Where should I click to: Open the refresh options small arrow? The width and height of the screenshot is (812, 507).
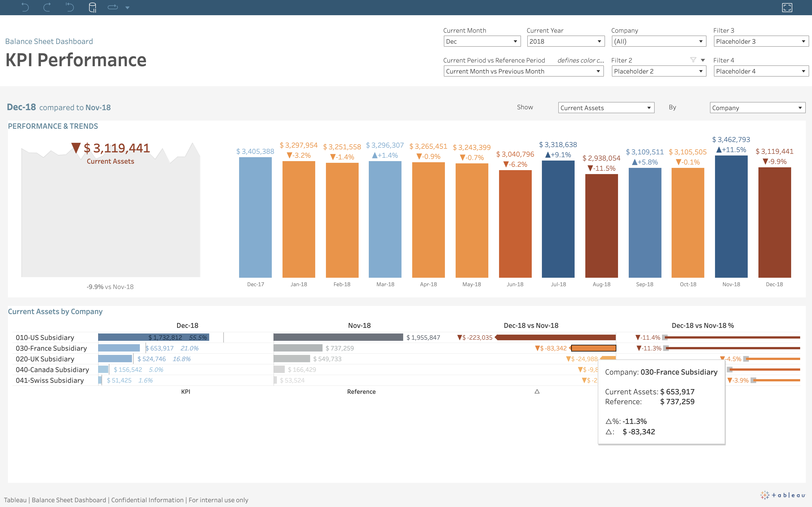pyautogui.click(x=127, y=8)
